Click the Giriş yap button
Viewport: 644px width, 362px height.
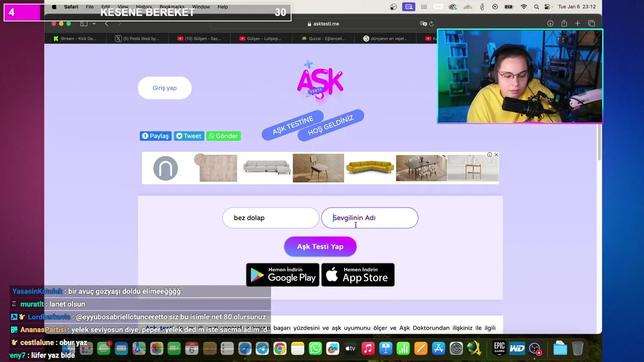(x=165, y=88)
